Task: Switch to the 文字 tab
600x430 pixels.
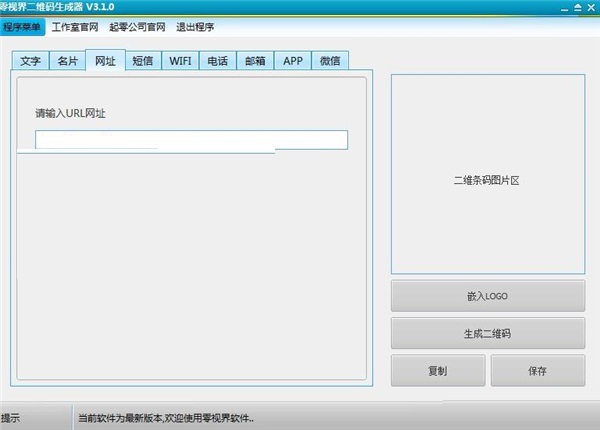Action: (30, 60)
